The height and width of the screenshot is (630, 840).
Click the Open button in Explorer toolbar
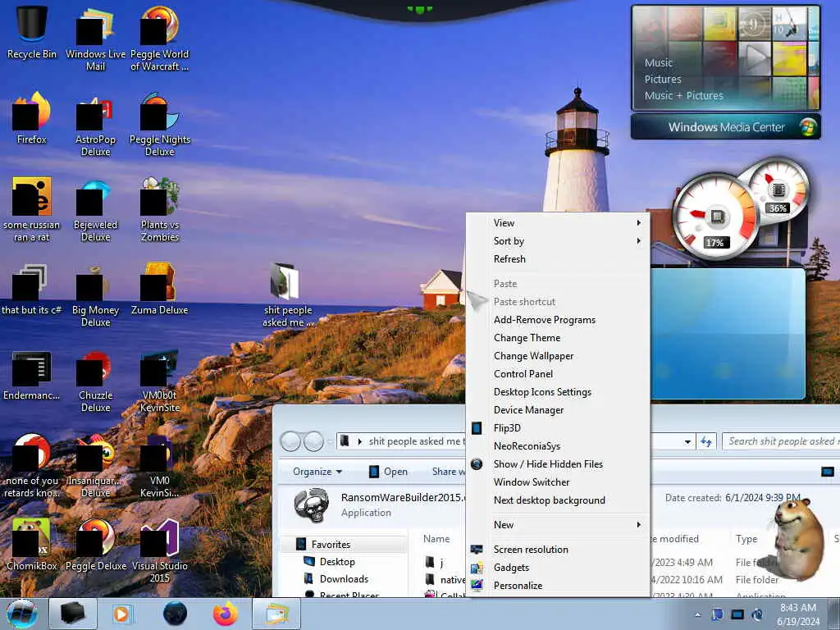pyautogui.click(x=388, y=472)
